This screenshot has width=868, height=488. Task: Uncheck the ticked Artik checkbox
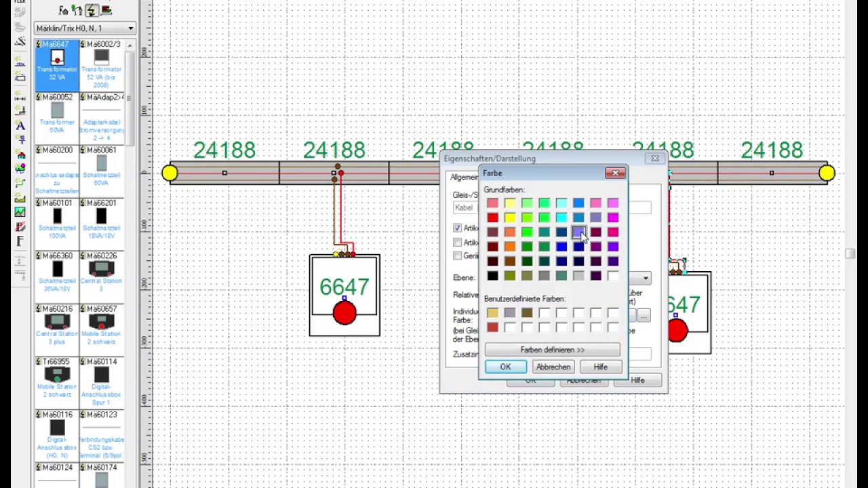(457, 228)
